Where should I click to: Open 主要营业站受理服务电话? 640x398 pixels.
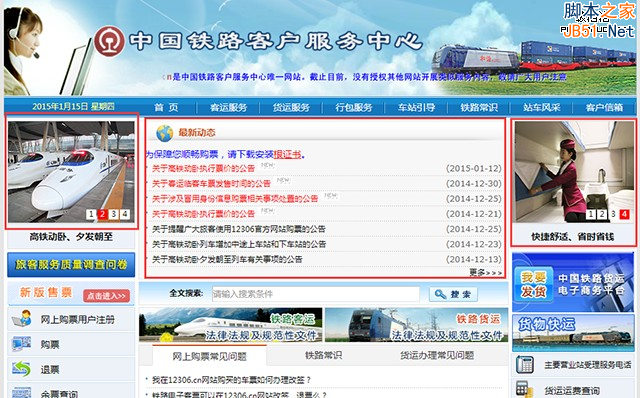pyautogui.click(x=587, y=365)
